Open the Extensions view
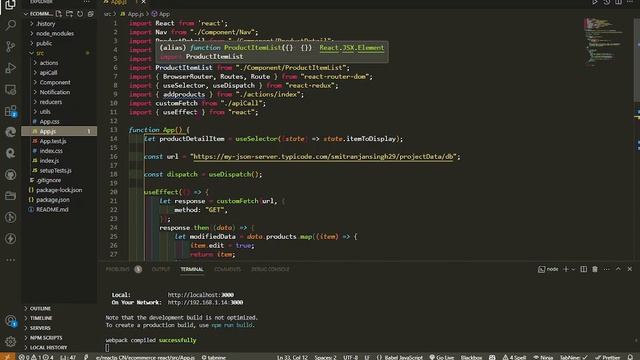640x360 pixels. [x=11, y=111]
